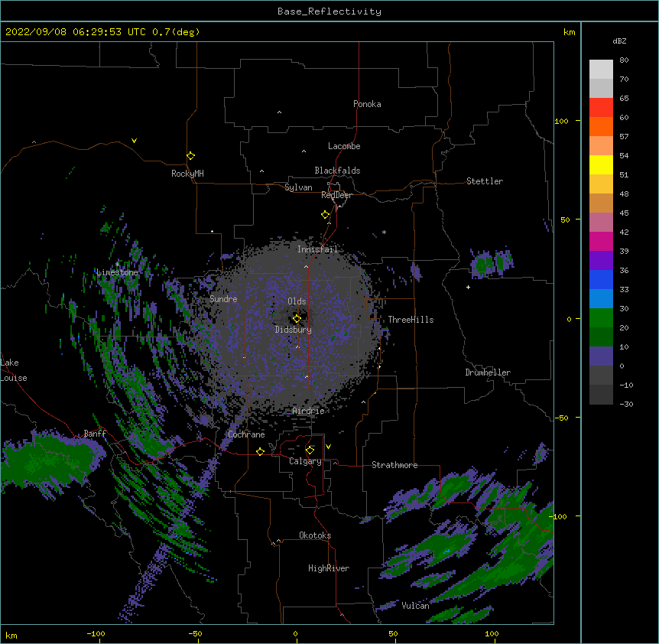Screen dimensions: 659x644
Task: Select the 50 tick label on the bottom axis
Action: pos(393,633)
